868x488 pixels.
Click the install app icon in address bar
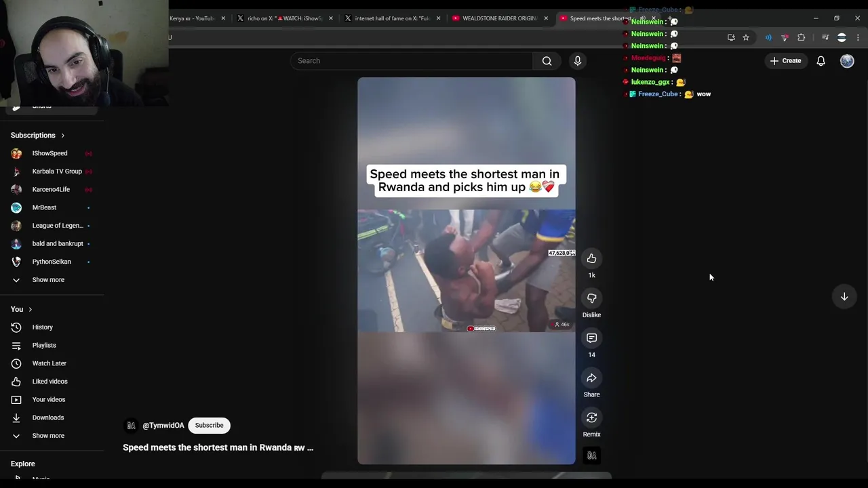pyautogui.click(x=731, y=38)
